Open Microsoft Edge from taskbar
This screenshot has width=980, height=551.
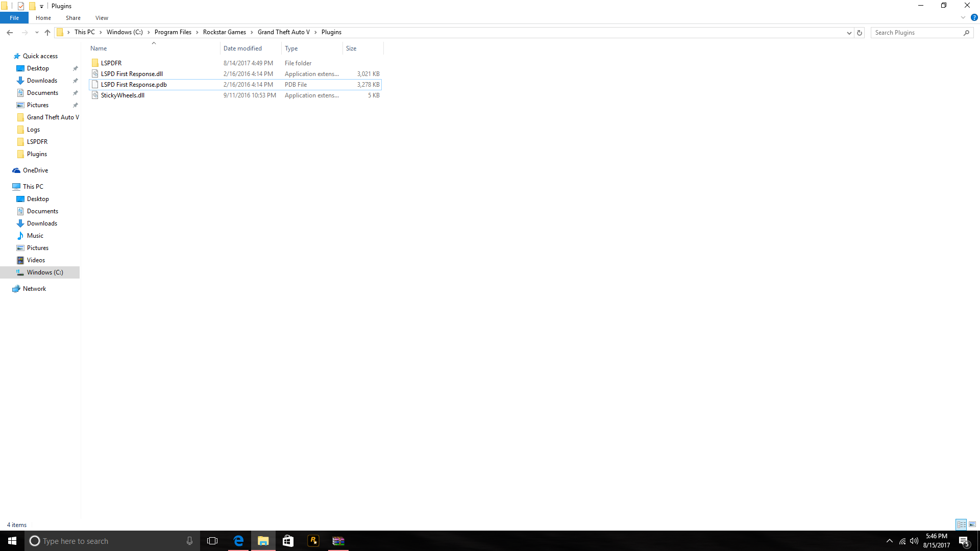[238, 541]
